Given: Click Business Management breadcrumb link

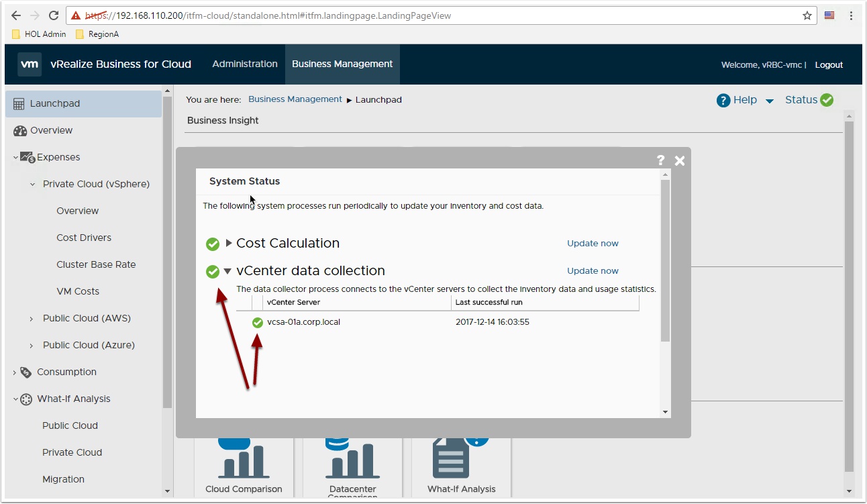Looking at the screenshot, I should (295, 99).
